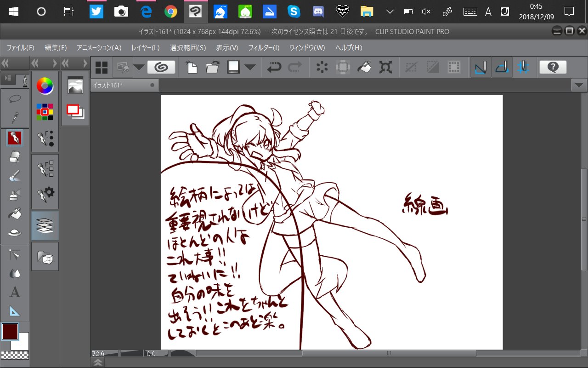Expand the bottom palette double-arrow

pos(98,363)
